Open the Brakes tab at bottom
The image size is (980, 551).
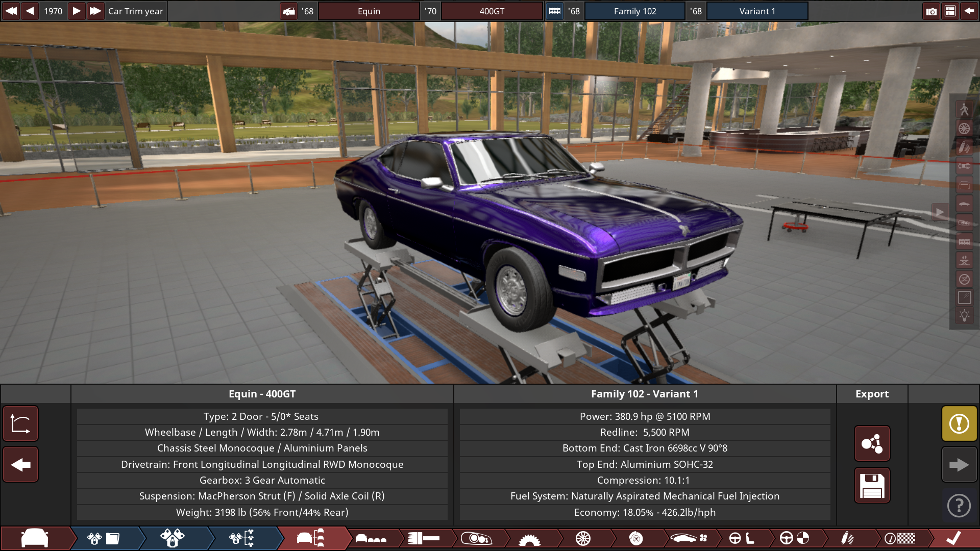click(x=636, y=538)
